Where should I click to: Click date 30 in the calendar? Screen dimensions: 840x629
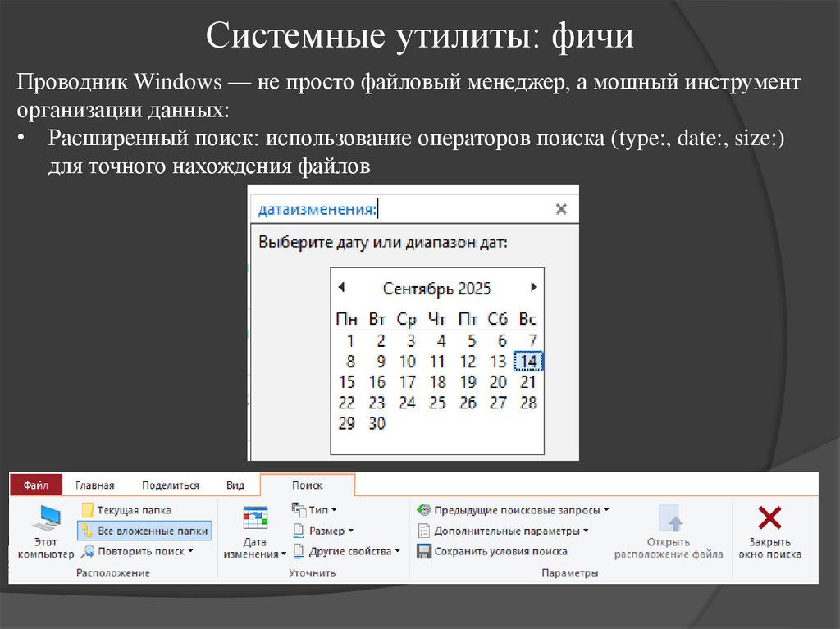tap(377, 423)
